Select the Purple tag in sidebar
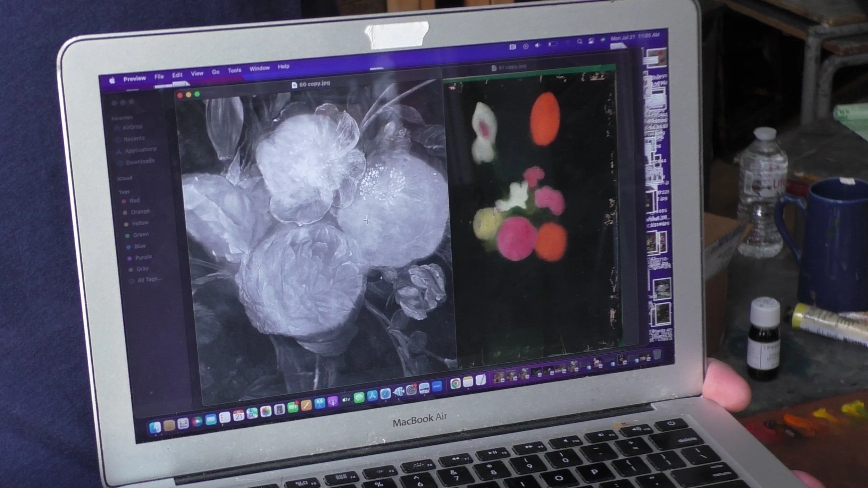Image resolution: width=868 pixels, height=488 pixels. click(x=143, y=258)
